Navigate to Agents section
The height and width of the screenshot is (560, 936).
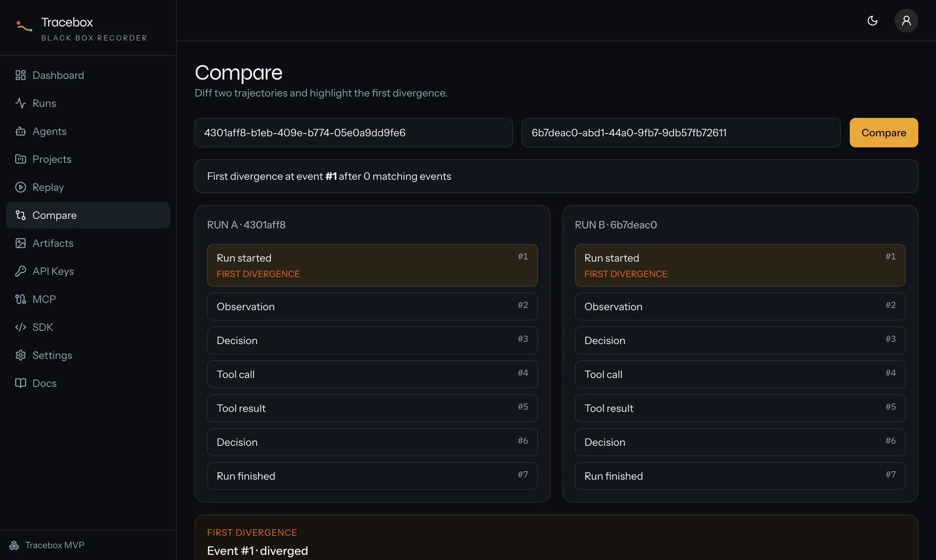click(88, 131)
